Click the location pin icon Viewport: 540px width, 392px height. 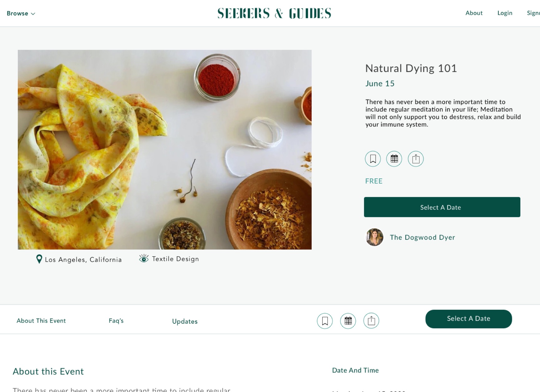tap(39, 259)
